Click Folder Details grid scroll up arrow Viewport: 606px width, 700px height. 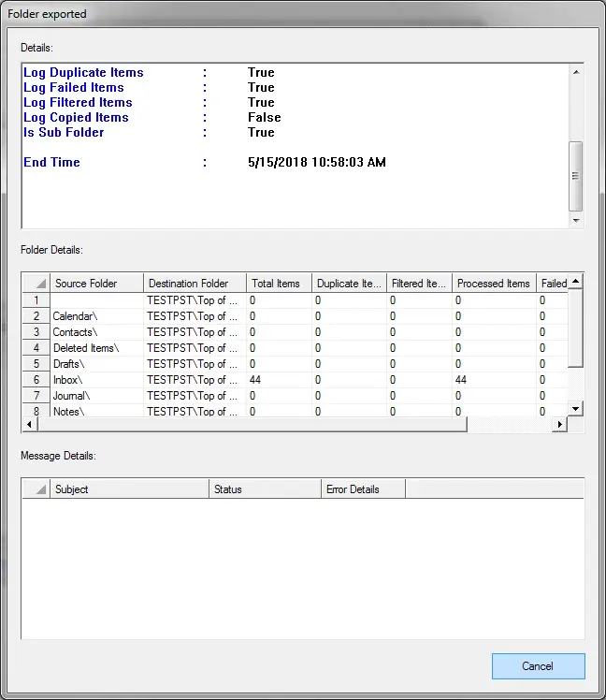tap(576, 282)
